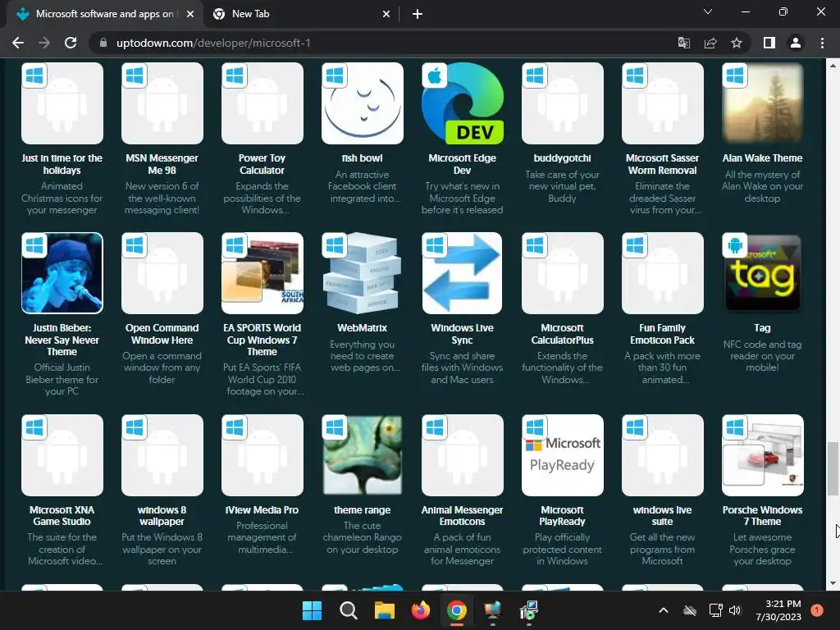Click Power Toy Calculator placeholder icon

(x=262, y=103)
